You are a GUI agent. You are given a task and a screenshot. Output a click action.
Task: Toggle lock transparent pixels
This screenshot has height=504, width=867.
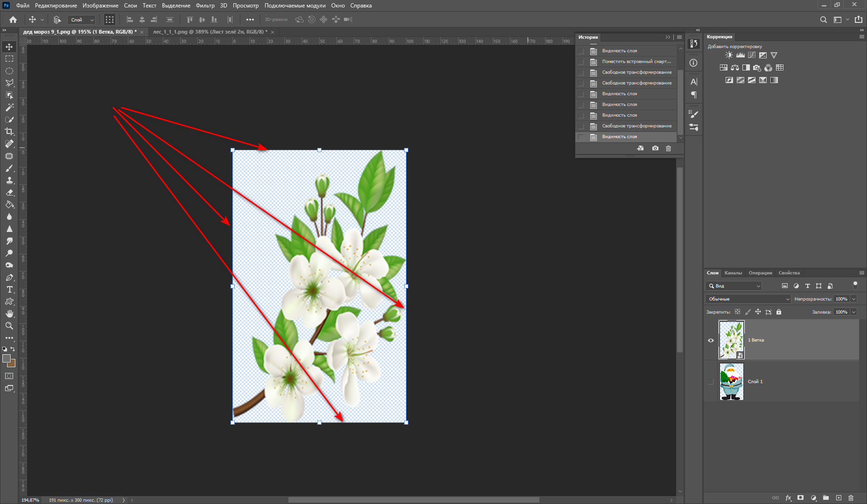pyautogui.click(x=737, y=312)
